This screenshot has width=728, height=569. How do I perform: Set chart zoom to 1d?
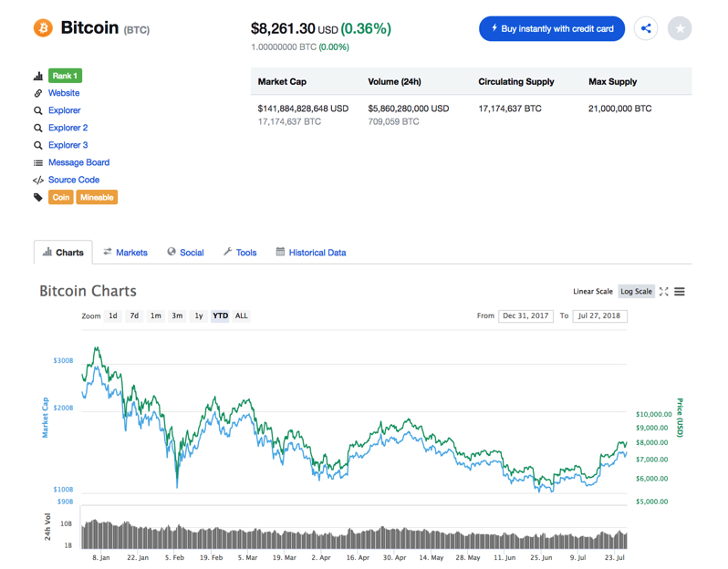113,316
